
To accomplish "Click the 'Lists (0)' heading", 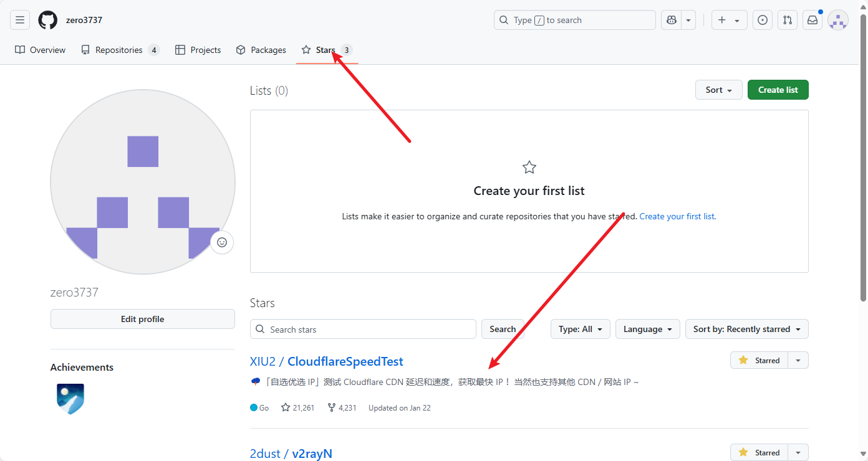I will pyautogui.click(x=269, y=90).
